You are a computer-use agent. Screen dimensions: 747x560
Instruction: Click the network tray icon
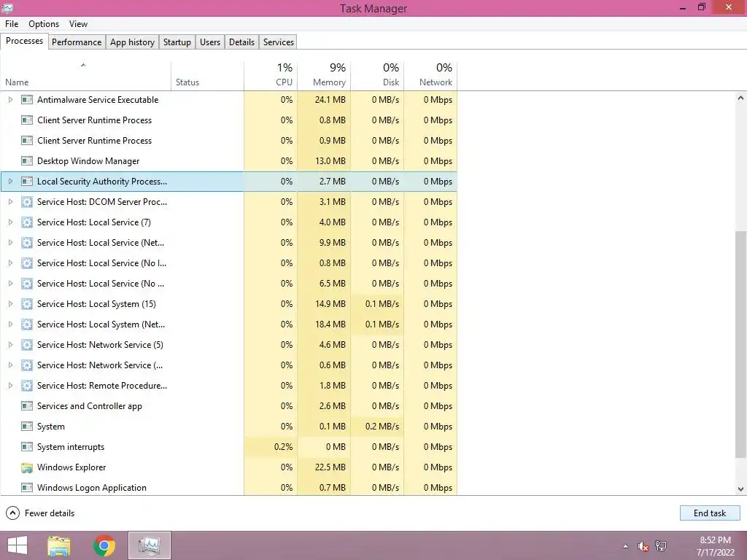click(x=661, y=546)
